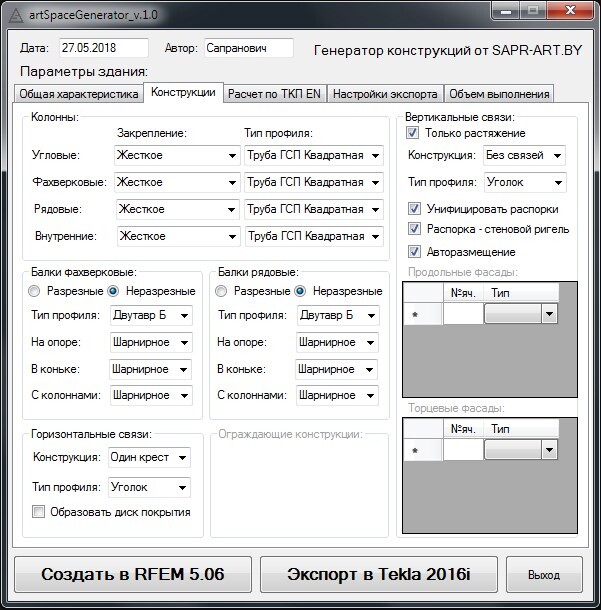Click the 'Выход' exit button
The image size is (601, 610).
click(x=543, y=575)
